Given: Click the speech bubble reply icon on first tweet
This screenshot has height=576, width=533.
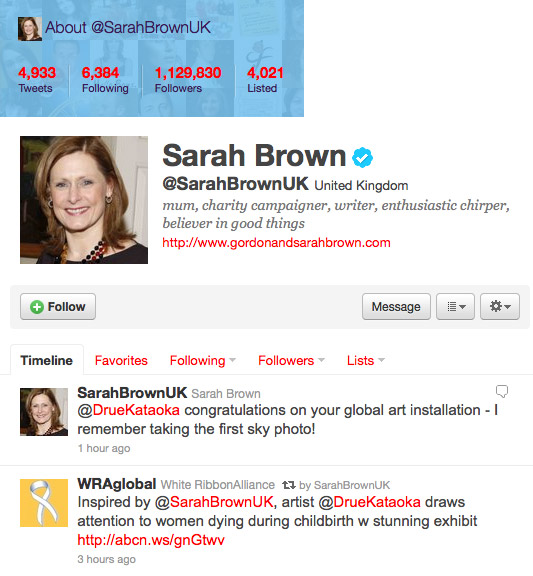Looking at the screenshot, I should coord(502,391).
